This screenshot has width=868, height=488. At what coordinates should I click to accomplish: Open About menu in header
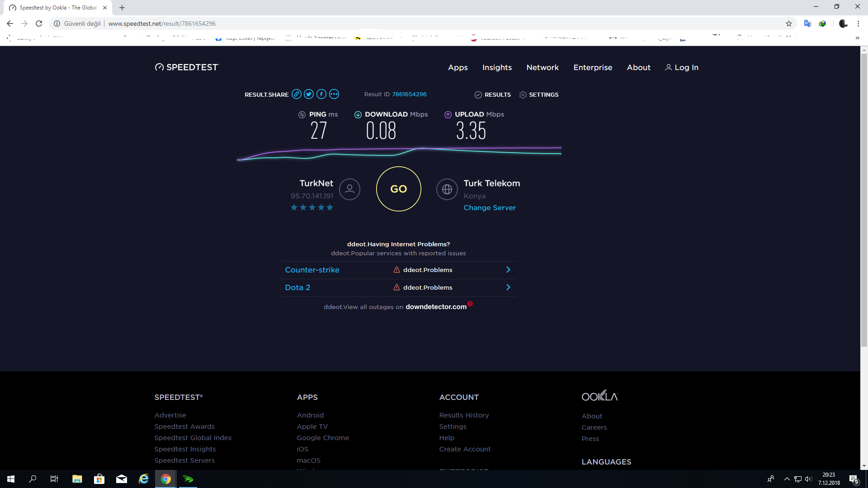click(x=638, y=67)
